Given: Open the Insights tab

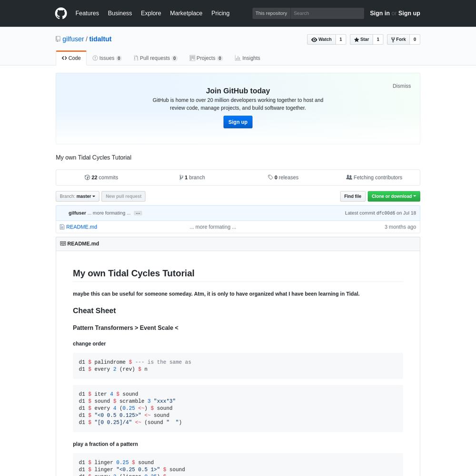Looking at the screenshot, I should click(248, 58).
